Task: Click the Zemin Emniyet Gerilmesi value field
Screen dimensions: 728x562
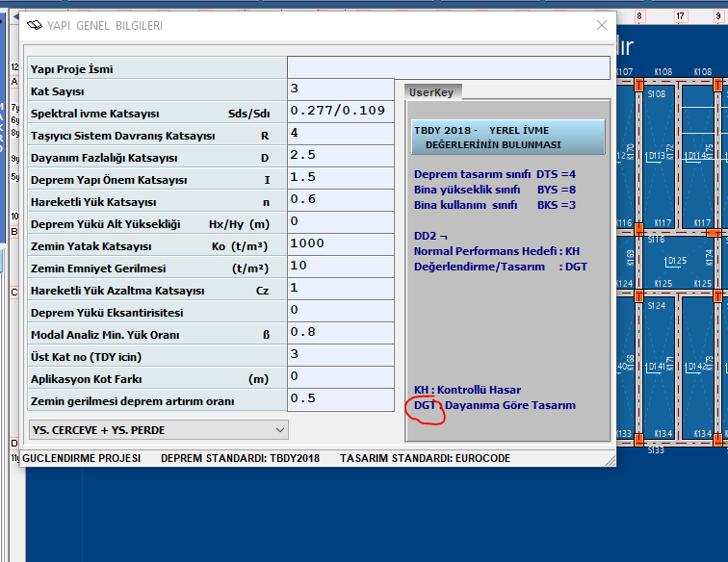Action: click(x=340, y=267)
